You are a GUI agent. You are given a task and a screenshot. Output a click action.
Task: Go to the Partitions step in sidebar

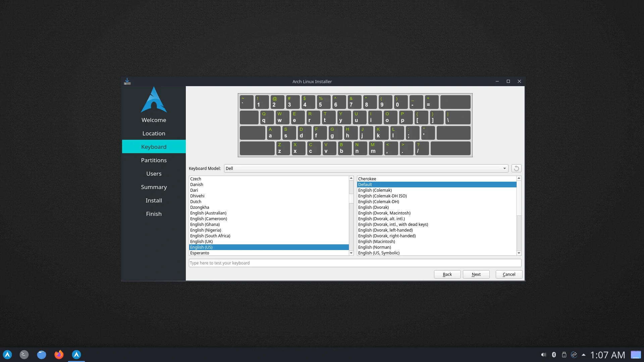point(154,160)
